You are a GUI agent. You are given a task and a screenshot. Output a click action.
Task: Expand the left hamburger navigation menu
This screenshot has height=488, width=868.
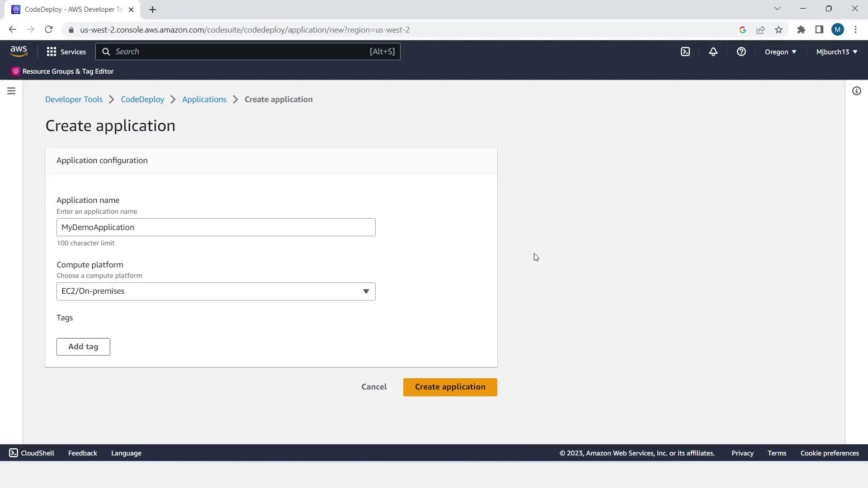click(11, 91)
